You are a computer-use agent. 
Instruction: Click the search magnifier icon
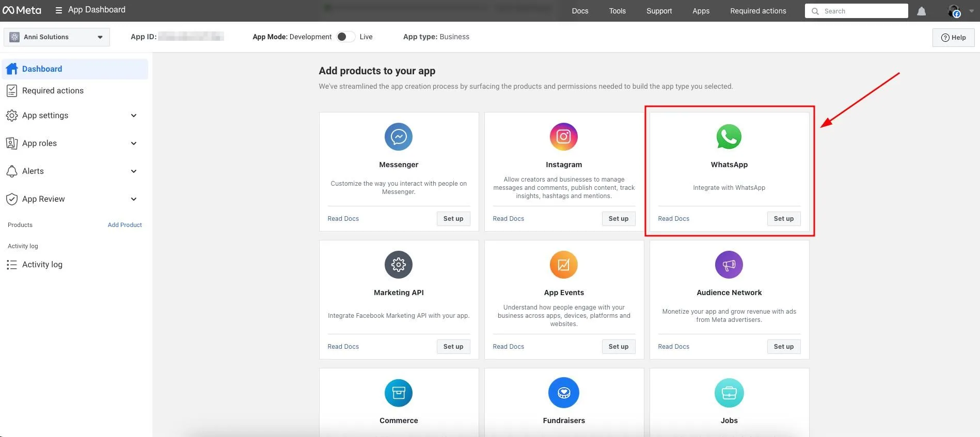[x=815, y=11]
